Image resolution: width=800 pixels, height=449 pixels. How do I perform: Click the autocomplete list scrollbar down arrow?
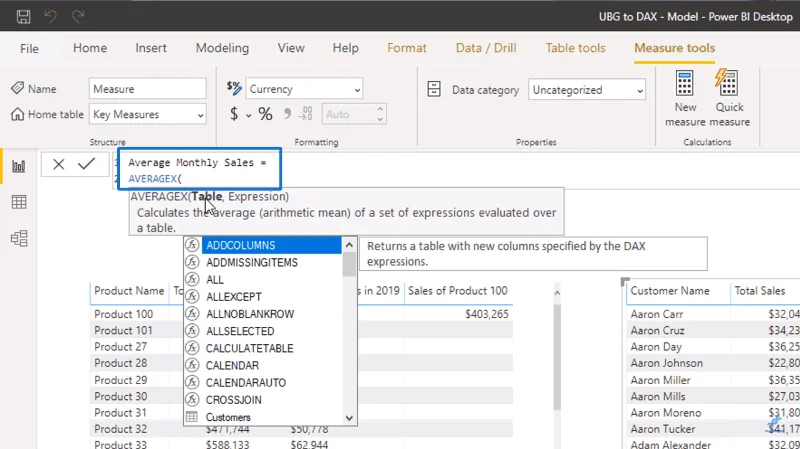pyautogui.click(x=349, y=418)
